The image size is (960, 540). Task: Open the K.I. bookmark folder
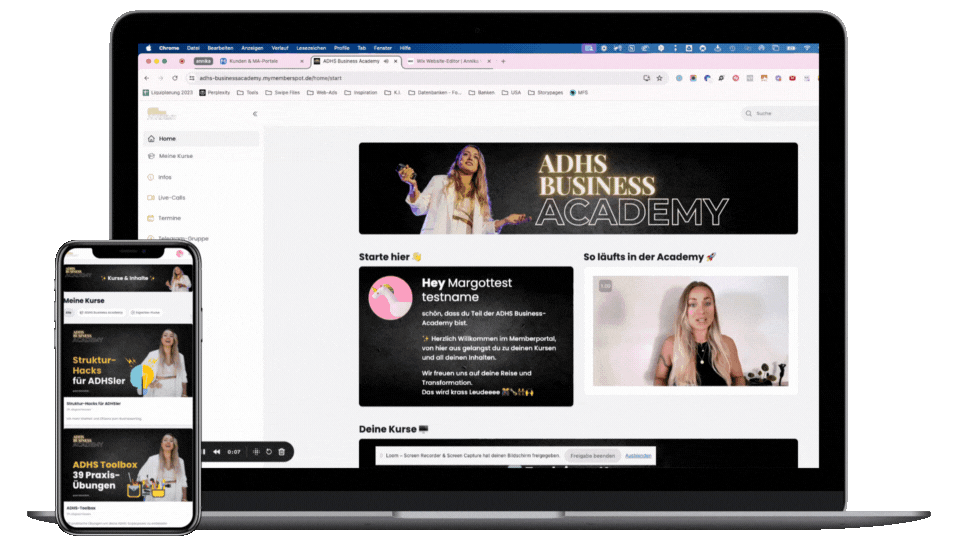[x=392, y=93]
